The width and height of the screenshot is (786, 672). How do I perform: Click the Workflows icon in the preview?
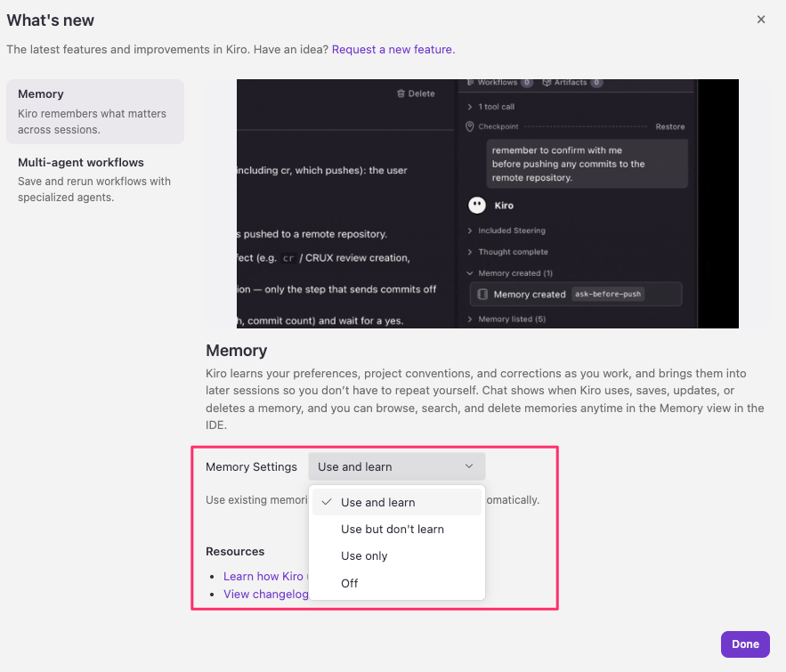[470, 82]
